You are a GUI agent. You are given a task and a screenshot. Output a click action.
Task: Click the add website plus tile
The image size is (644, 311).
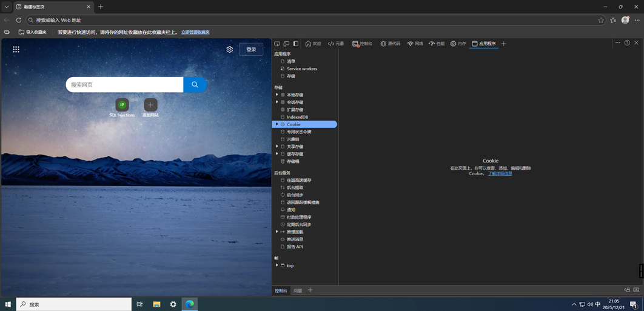150,105
